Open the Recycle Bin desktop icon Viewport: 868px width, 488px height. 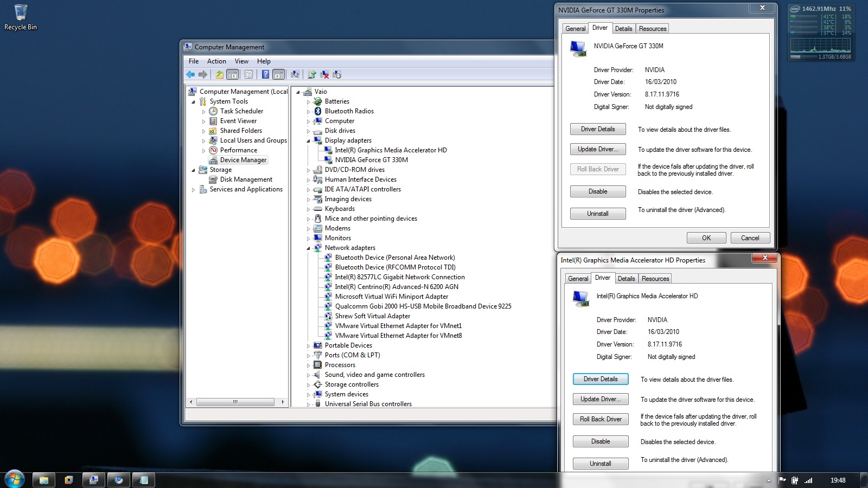click(21, 17)
